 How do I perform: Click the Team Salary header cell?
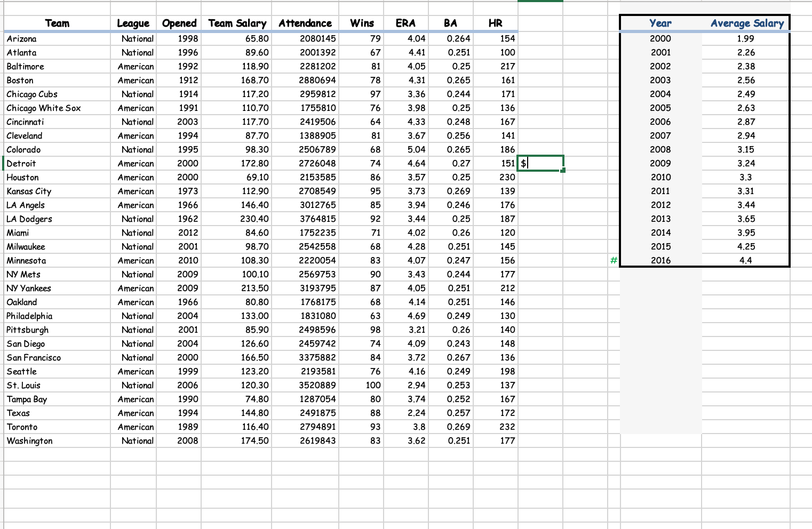pos(238,23)
